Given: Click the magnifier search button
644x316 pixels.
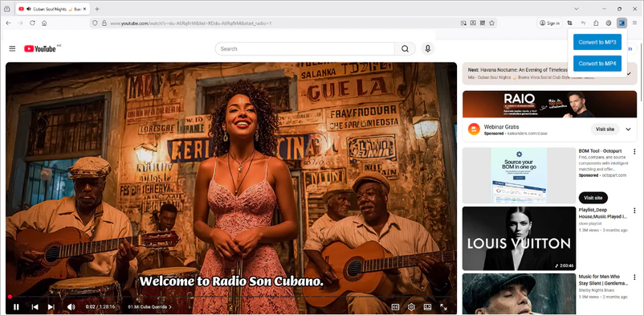Looking at the screenshot, I should (x=405, y=48).
